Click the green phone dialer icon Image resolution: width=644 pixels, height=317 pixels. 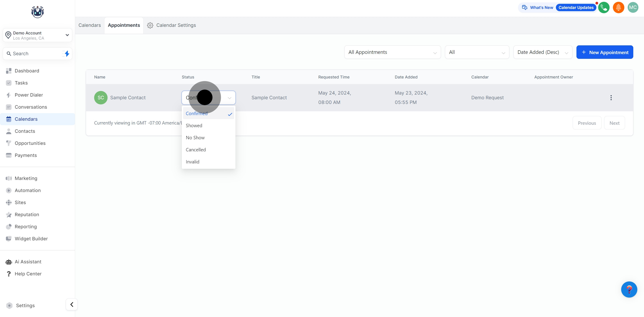pos(604,8)
